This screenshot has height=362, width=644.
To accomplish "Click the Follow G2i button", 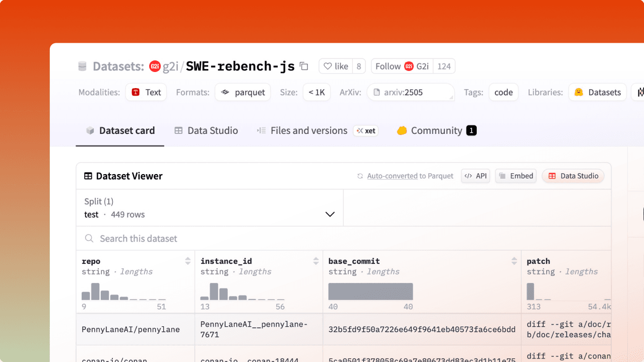I will 402,66.
